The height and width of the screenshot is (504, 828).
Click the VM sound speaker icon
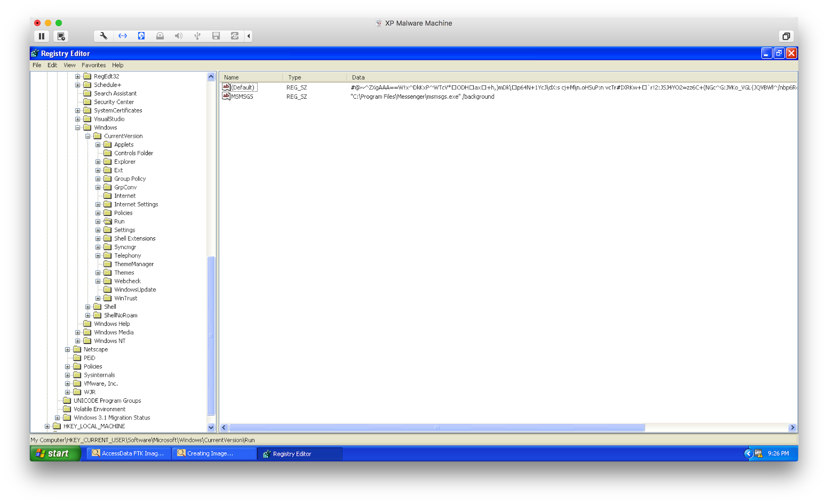click(178, 36)
